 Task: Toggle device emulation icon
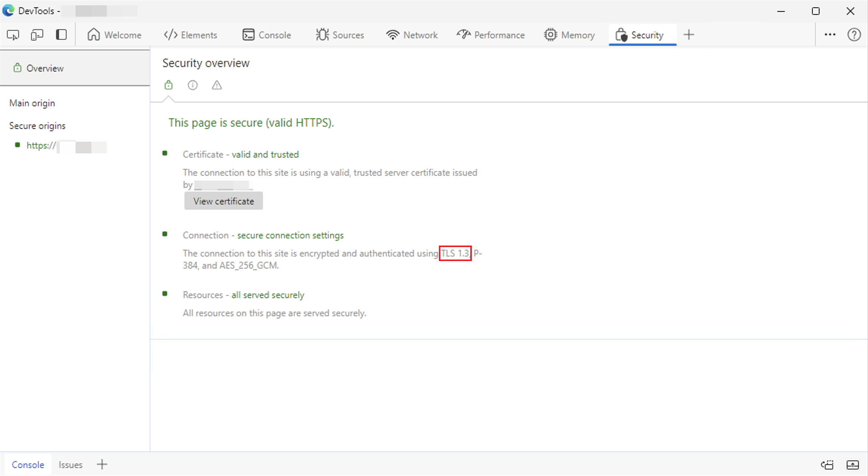point(37,35)
